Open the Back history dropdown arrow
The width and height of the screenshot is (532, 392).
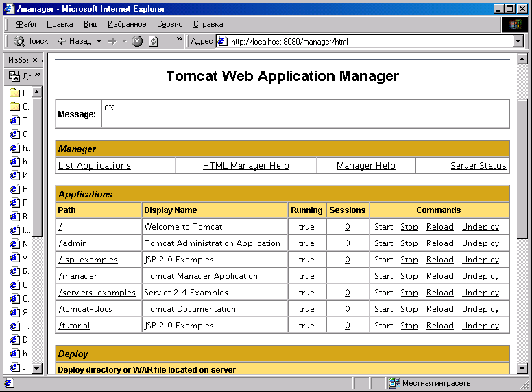99,41
